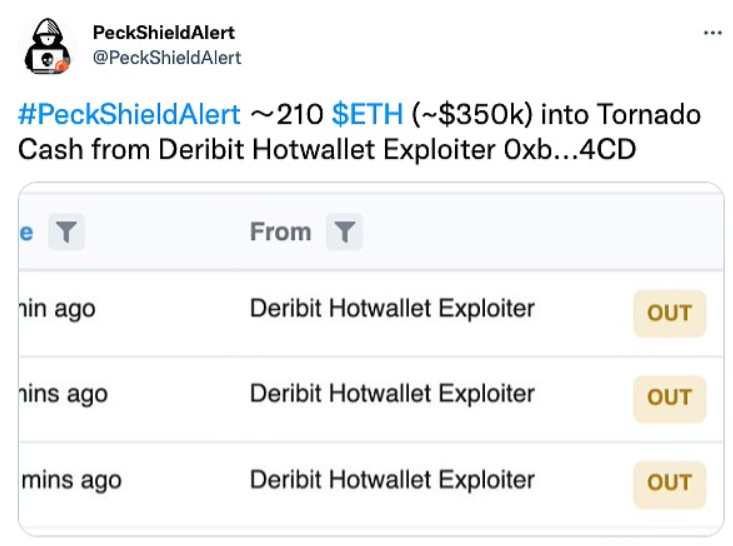
Task: Click the third row's timestamp
Action: click(x=70, y=480)
